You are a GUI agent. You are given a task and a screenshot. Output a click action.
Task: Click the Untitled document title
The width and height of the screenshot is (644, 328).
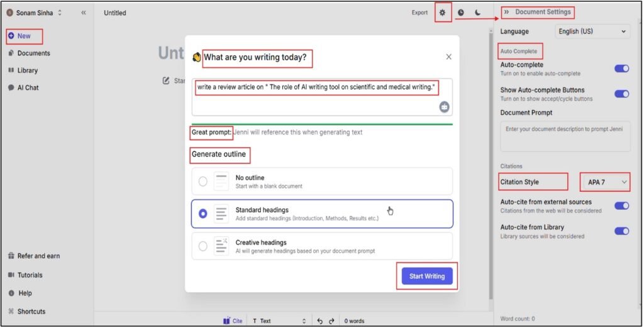(x=115, y=13)
